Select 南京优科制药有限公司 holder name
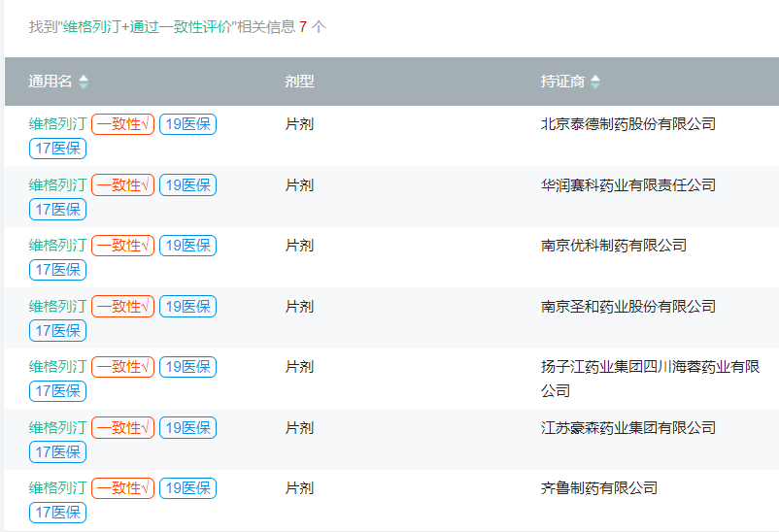This screenshot has height=532, width=779. 614,246
